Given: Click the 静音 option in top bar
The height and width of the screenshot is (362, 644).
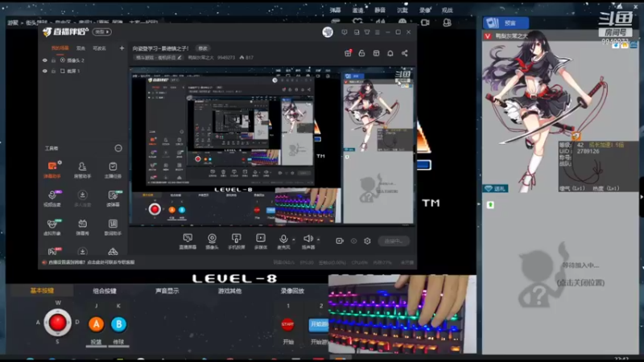Looking at the screenshot, I should point(380,10).
